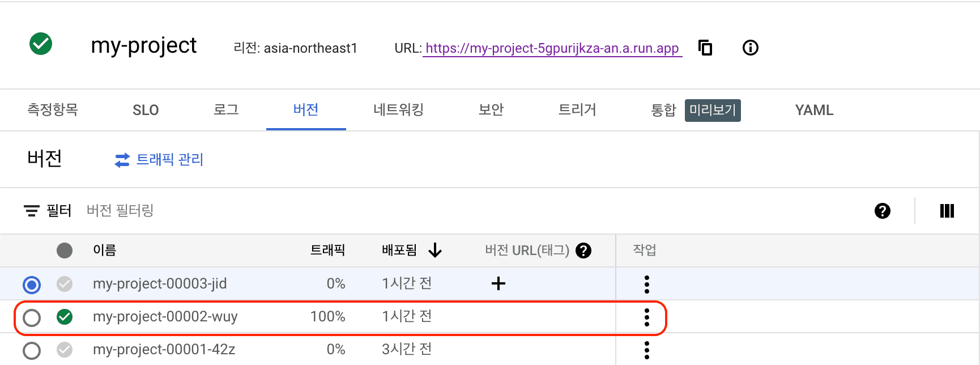Screen dimensions: 980x365
Task: Open actions menu for my-project-00003-jid
Action: (x=646, y=284)
